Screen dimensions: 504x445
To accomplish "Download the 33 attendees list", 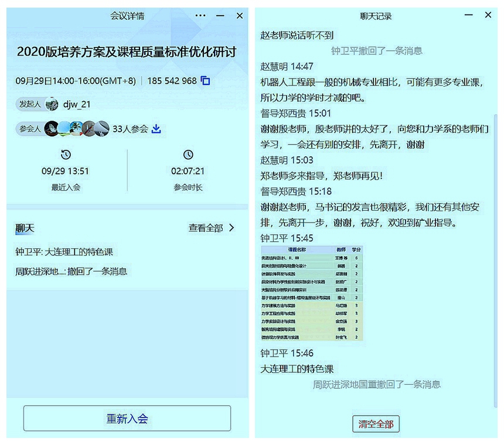I will click(x=156, y=129).
